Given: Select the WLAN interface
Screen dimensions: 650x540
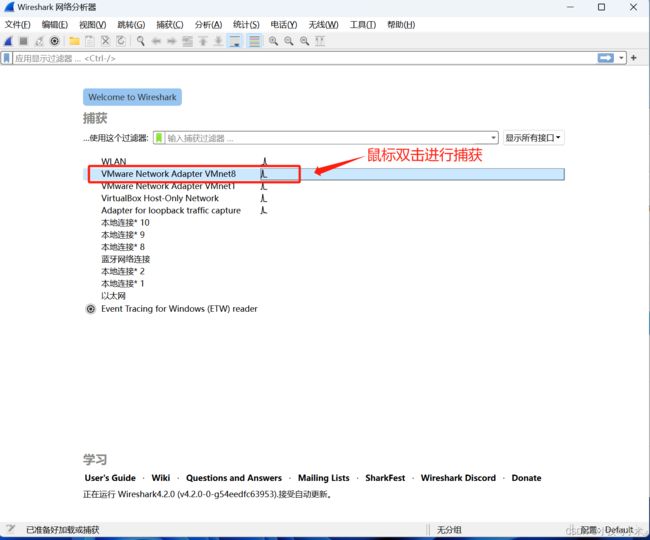Looking at the screenshot, I should [x=323, y=162].
